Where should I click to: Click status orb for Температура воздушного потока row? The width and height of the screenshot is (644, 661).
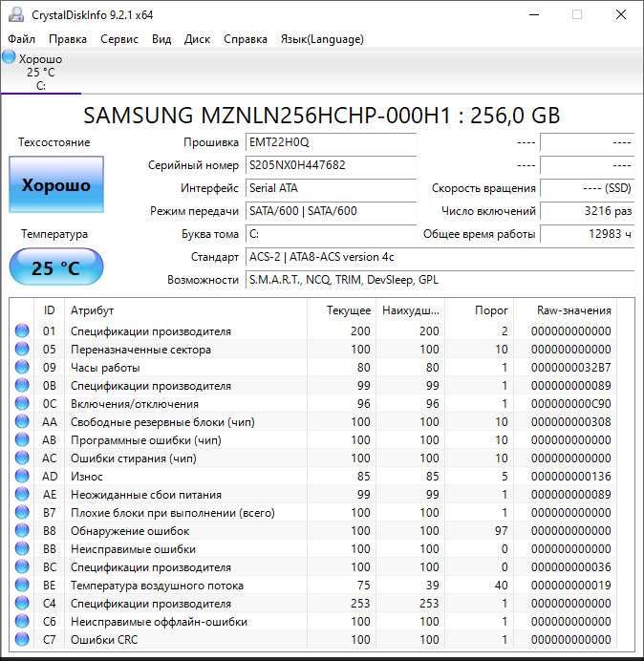22,585
